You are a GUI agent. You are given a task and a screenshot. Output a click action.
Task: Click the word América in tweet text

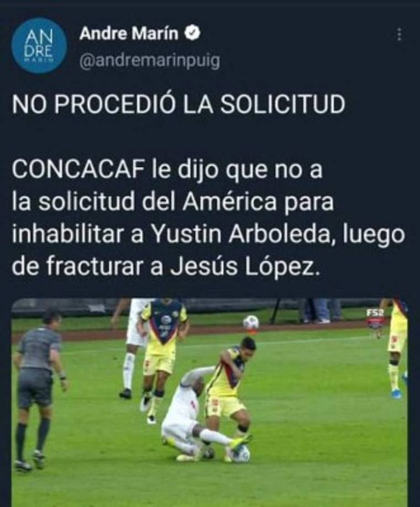230,203
